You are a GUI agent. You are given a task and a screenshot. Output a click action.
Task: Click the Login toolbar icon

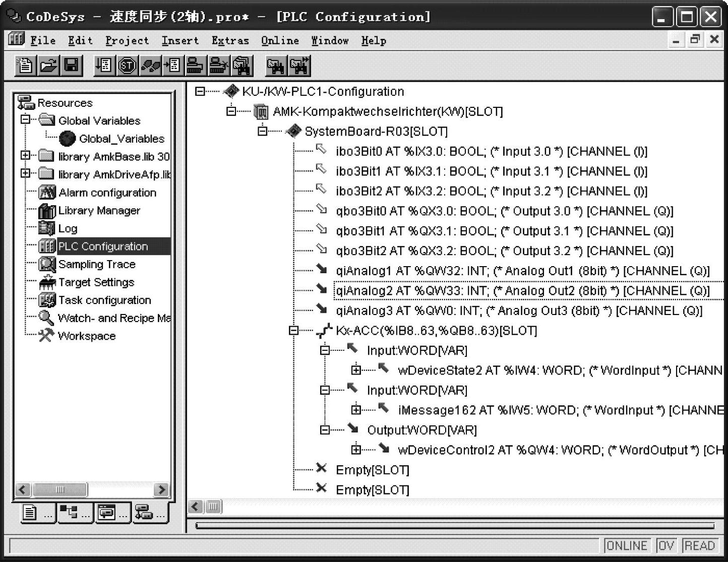[x=196, y=66]
